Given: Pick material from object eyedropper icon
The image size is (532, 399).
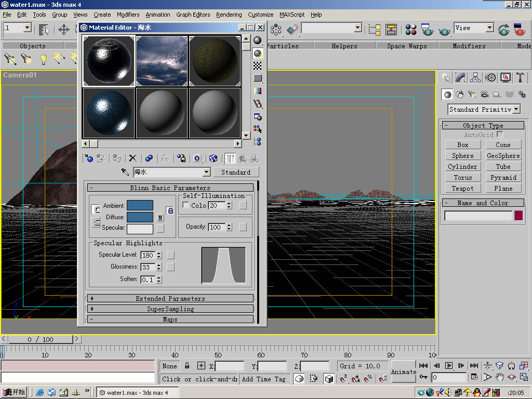Looking at the screenshot, I should pos(125,172).
